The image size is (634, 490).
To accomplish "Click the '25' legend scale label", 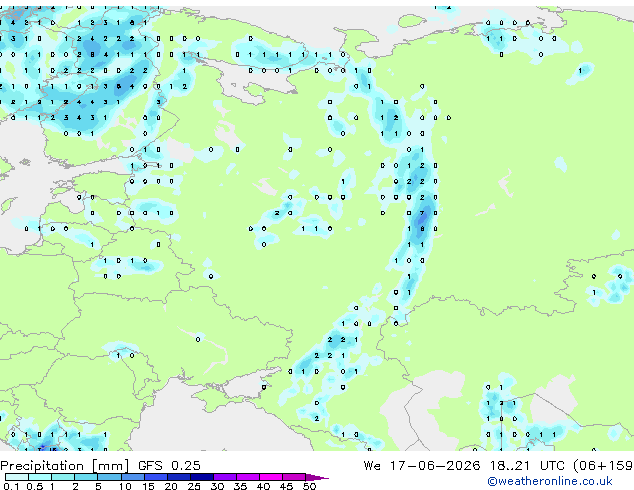I will (194, 486).
